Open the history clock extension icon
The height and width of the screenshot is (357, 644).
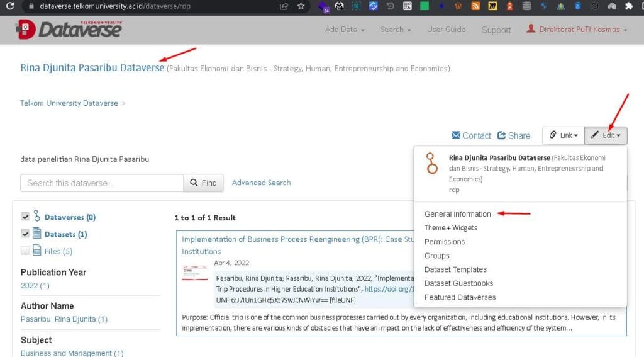pyautogui.click(x=390, y=6)
